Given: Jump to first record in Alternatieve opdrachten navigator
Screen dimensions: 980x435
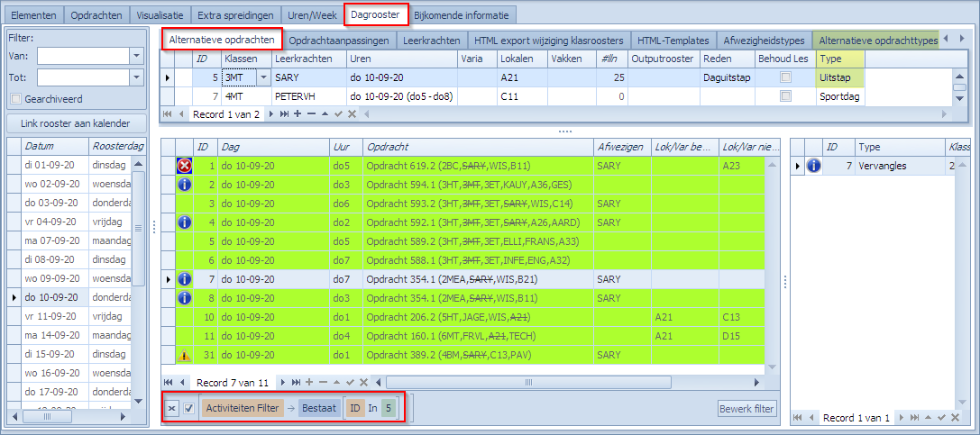Looking at the screenshot, I should pyautogui.click(x=166, y=114).
